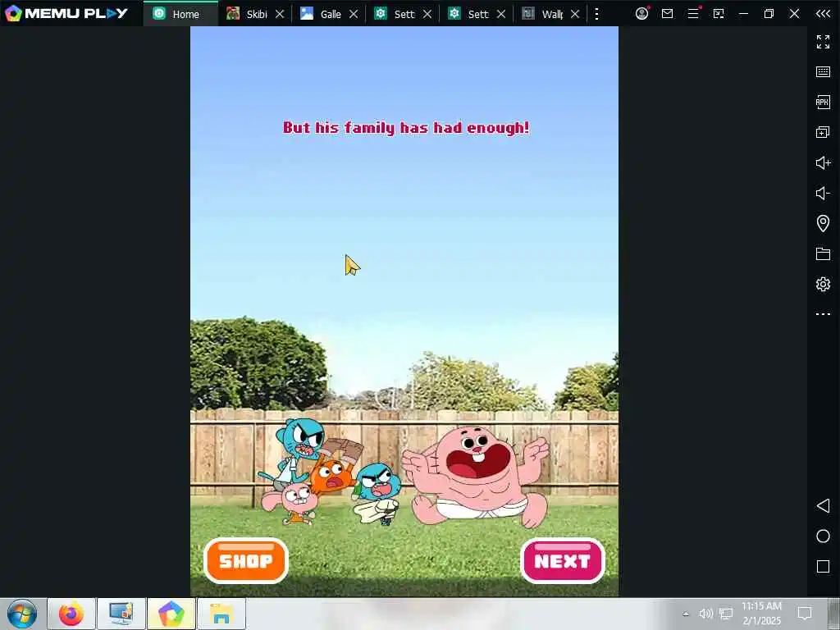Tap the Android home circle button
The image size is (840, 630).
tap(823, 536)
